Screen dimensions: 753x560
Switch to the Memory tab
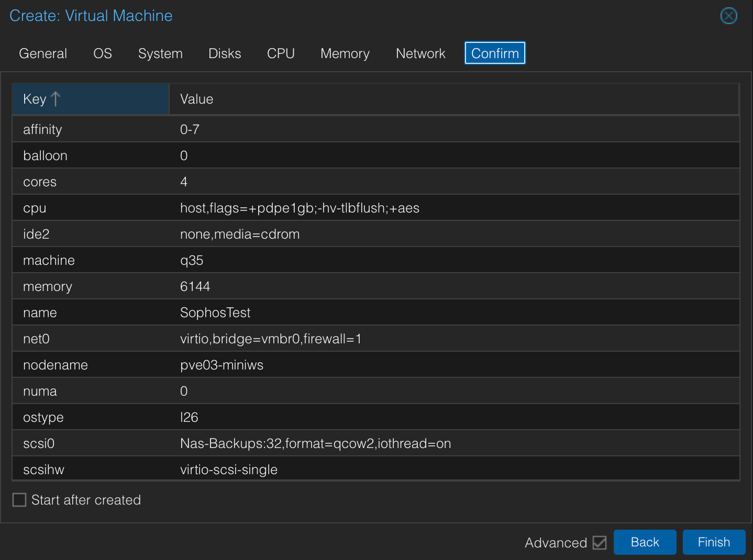(345, 53)
